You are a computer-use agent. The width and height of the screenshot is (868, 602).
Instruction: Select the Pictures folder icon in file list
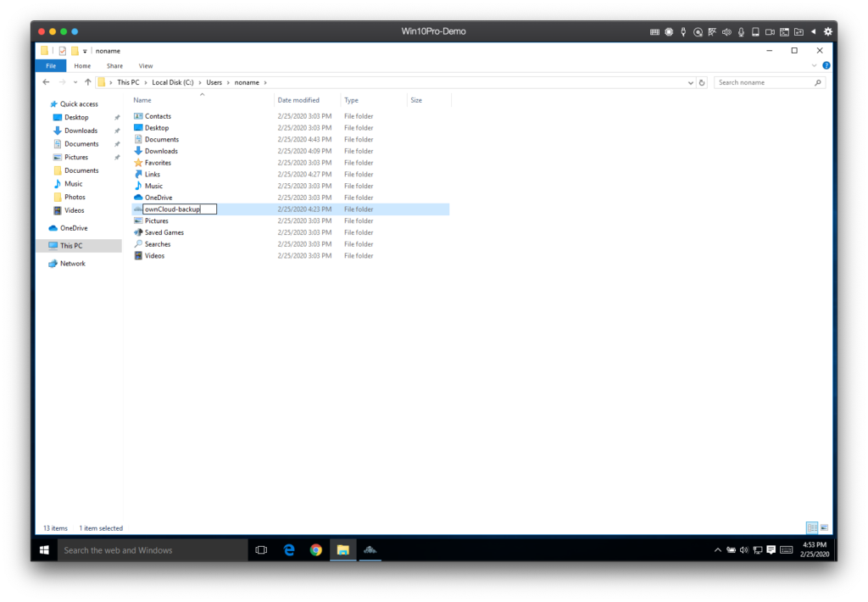point(138,221)
